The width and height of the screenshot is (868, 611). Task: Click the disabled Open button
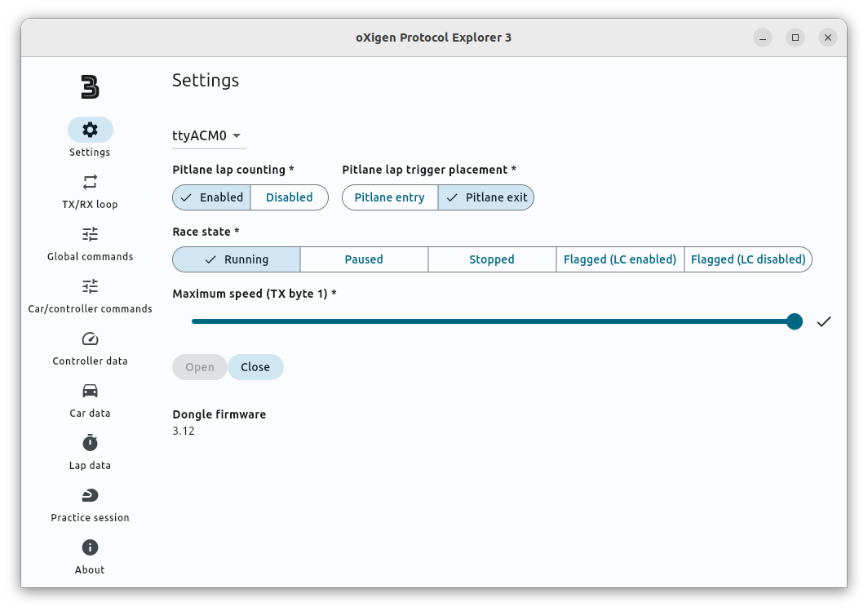point(199,367)
